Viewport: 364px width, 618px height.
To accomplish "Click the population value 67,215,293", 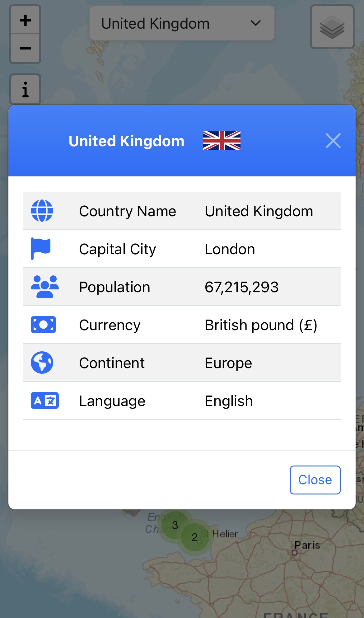I will pyautogui.click(x=241, y=287).
